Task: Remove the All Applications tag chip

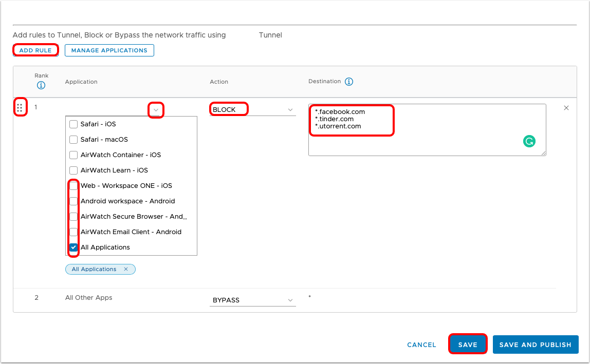Action: click(127, 269)
